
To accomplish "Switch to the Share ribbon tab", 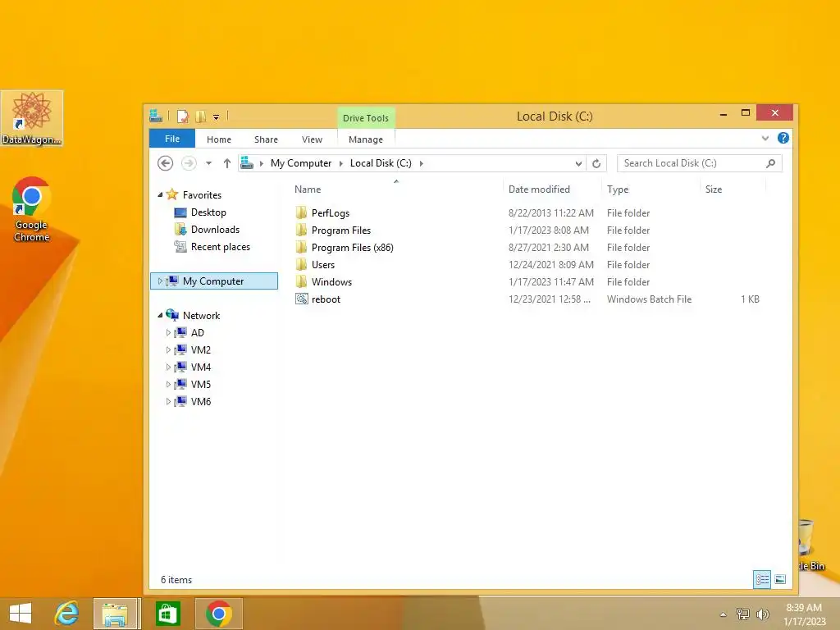I will [x=266, y=139].
